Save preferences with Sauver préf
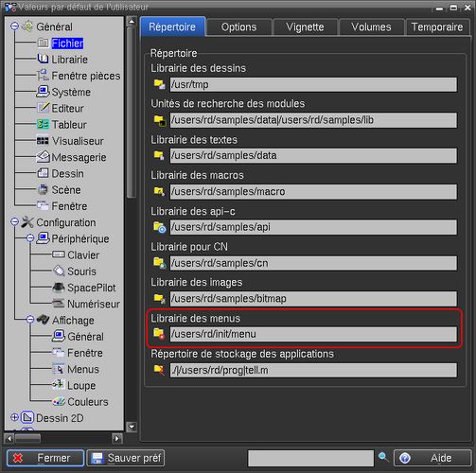Screen dimensions: 476x473 [x=126, y=458]
